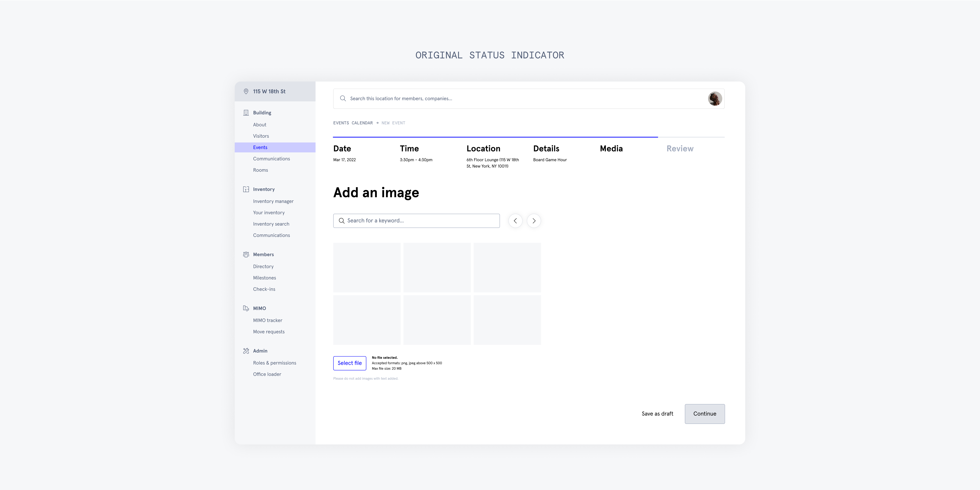Screen dimensions: 980x490
Task: Select first image placeholder in top row
Action: pyautogui.click(x=367, y=267)
